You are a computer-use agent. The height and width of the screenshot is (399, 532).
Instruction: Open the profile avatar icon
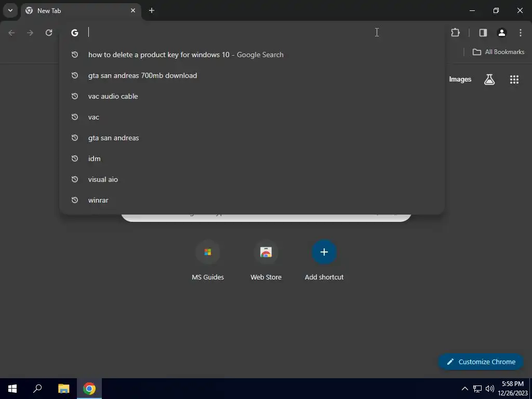(502, 33)
